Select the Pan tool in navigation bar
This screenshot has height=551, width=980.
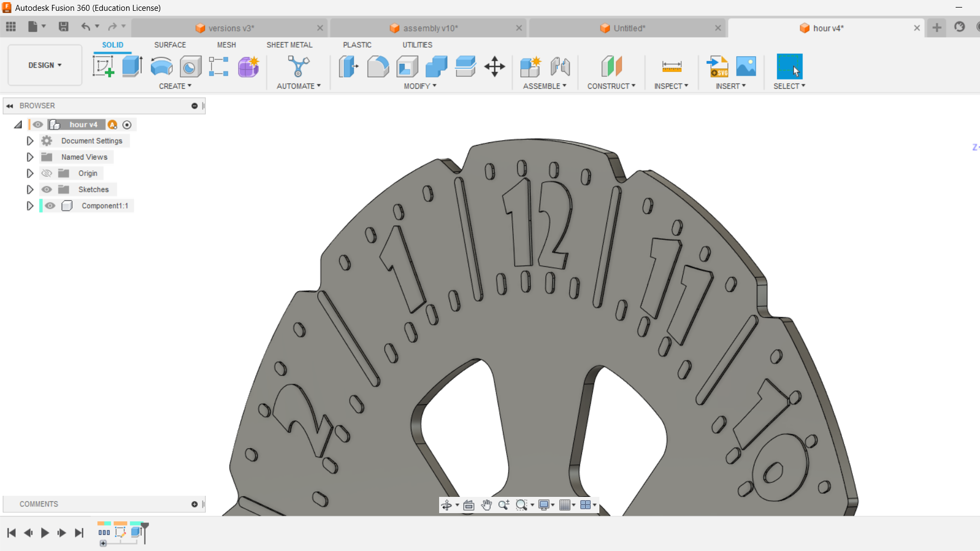click(486, 504)
